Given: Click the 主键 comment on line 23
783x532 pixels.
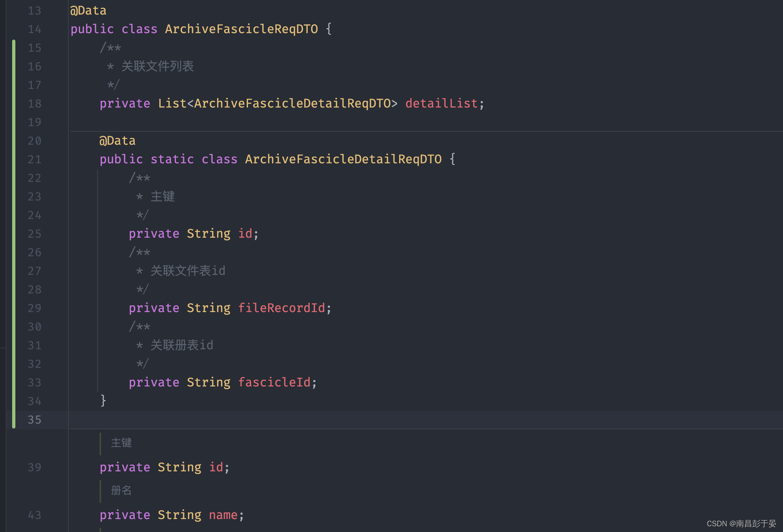Looking at the screenshot, I should [x=163, y=196].
